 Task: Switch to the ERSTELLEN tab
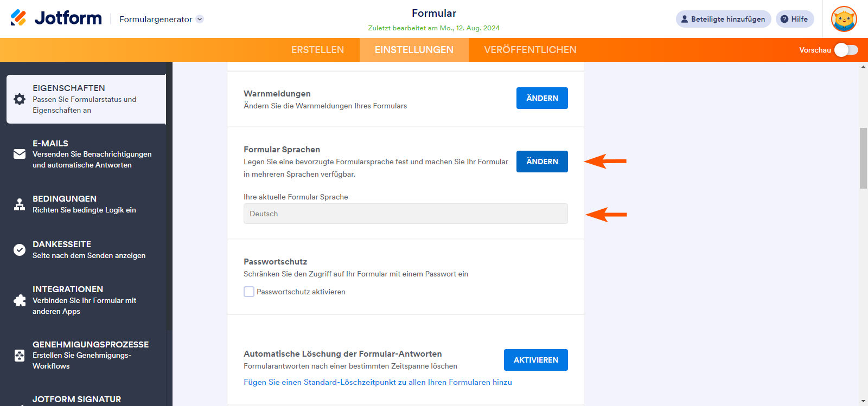tap(317, 50)
